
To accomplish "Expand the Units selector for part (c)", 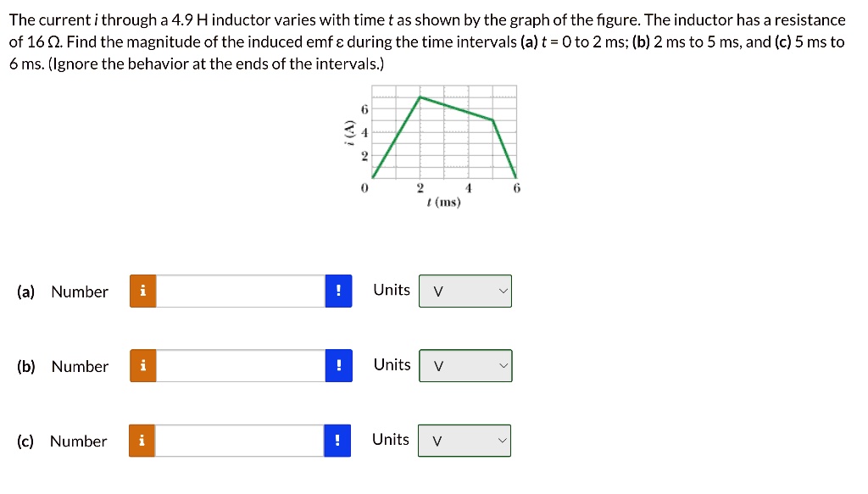I will pos(464,440).
